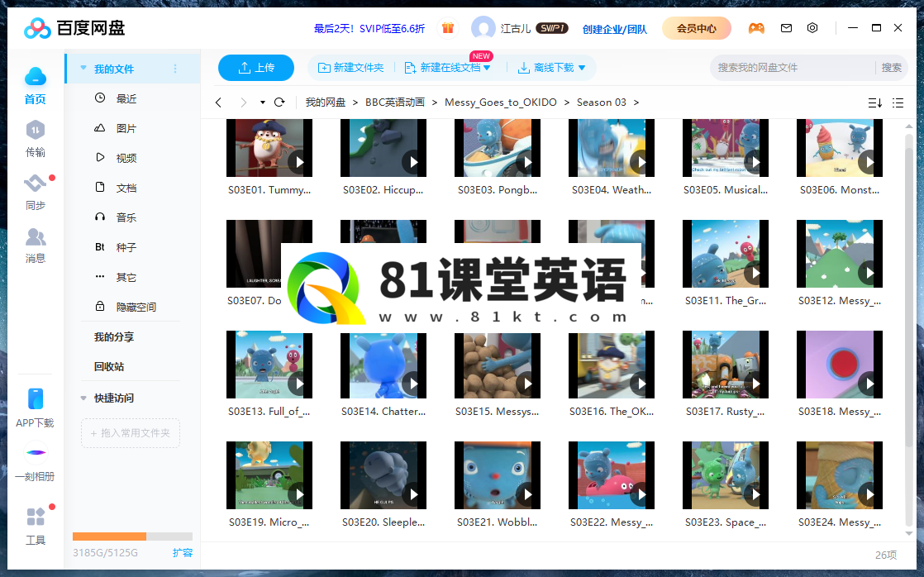Image resolution: width=924 pixels, height=577 pixels.
Task: Click the 新建文件夹 button
Action: (x=350, y=68)
